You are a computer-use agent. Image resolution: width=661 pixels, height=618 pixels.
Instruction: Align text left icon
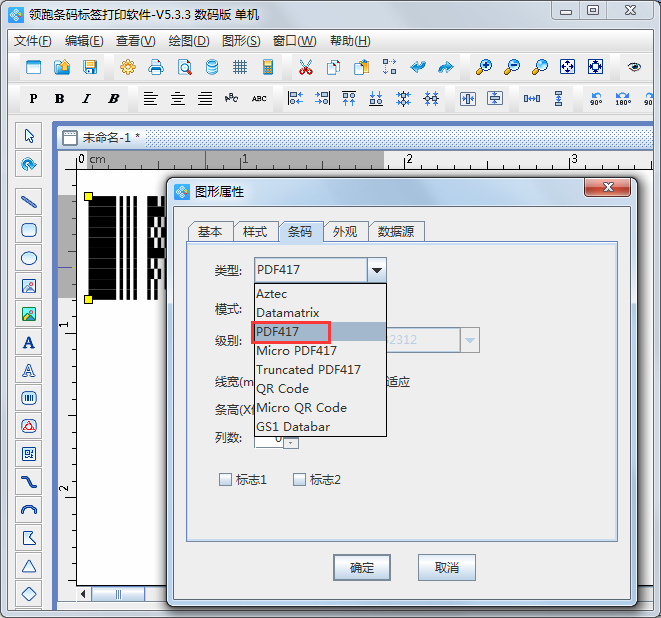coord(150,99)
